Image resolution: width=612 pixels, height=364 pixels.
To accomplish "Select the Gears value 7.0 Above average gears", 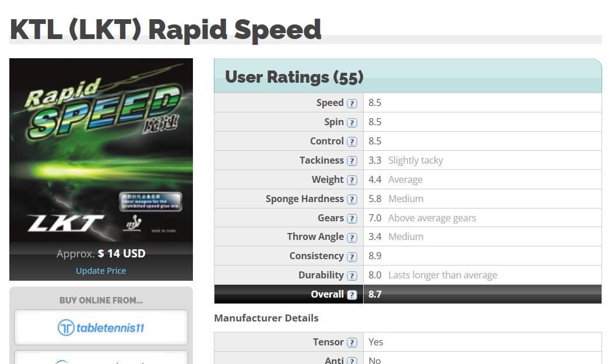I will tap(423, 218).
